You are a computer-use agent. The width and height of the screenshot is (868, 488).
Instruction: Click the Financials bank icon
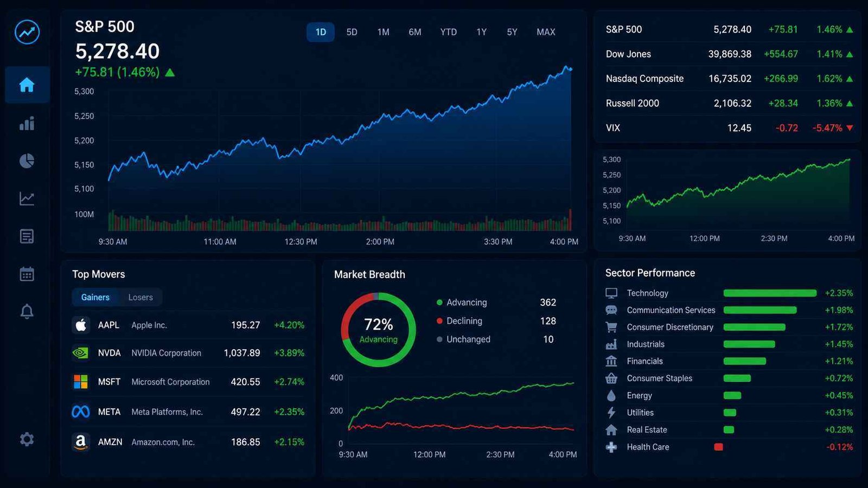[611, 361]
